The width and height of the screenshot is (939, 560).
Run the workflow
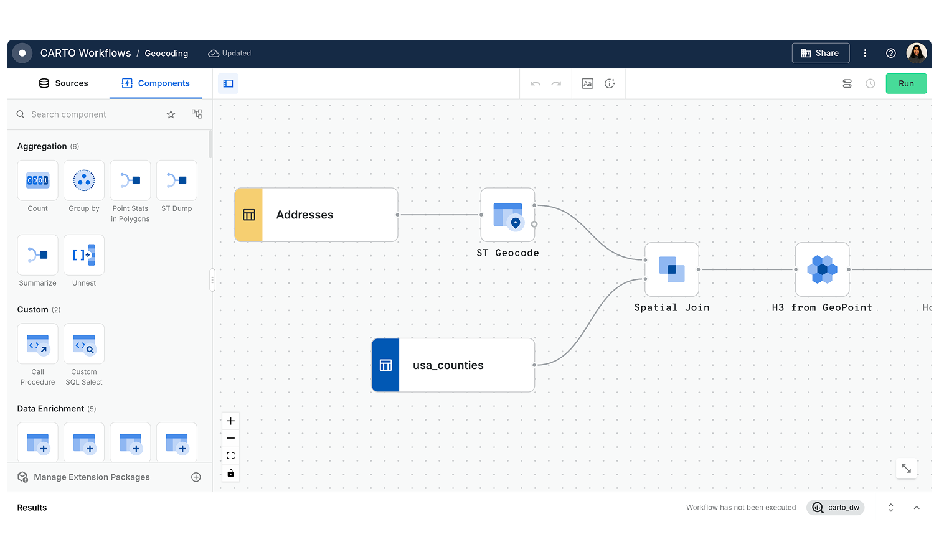[906, 83]
